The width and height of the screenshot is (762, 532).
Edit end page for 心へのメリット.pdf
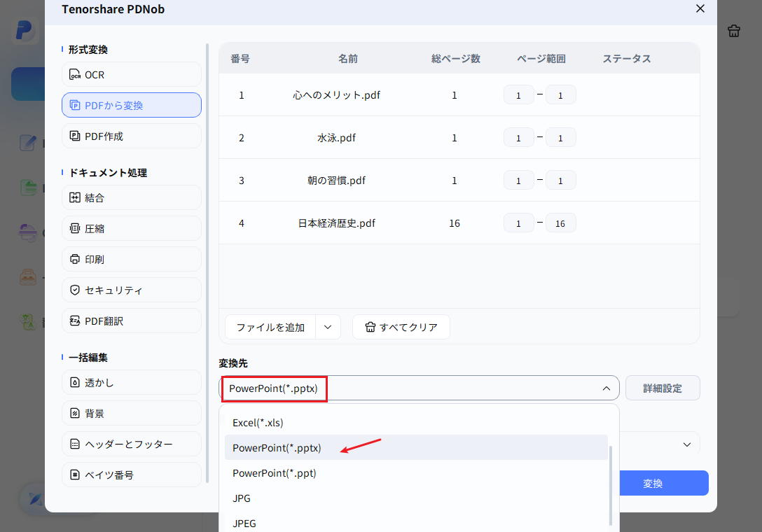[560, 94]
